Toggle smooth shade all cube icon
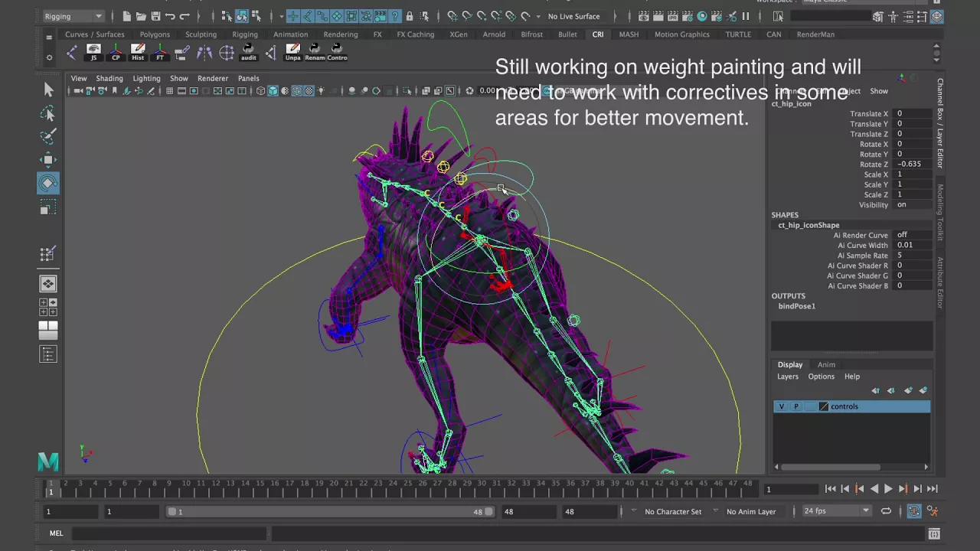The width and height of the screenshot is (980, 551). (273, 91)
